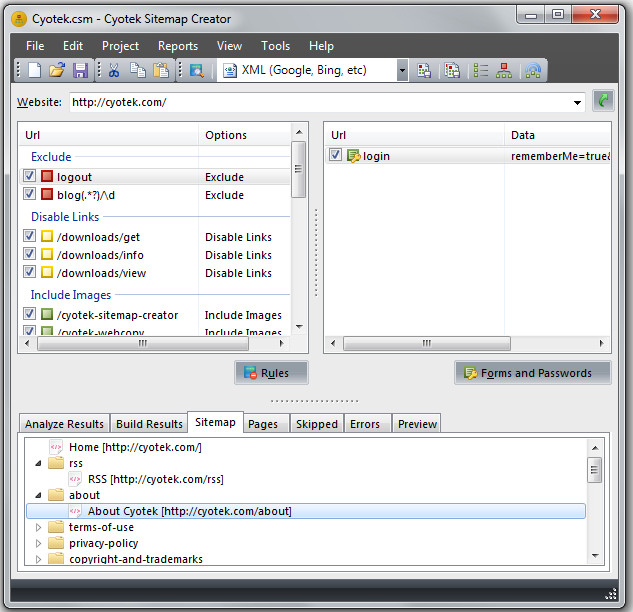Click the terms-of-use folder icon
The width and height of the screenshot is (633, 612).
click(x=56, y=527)
